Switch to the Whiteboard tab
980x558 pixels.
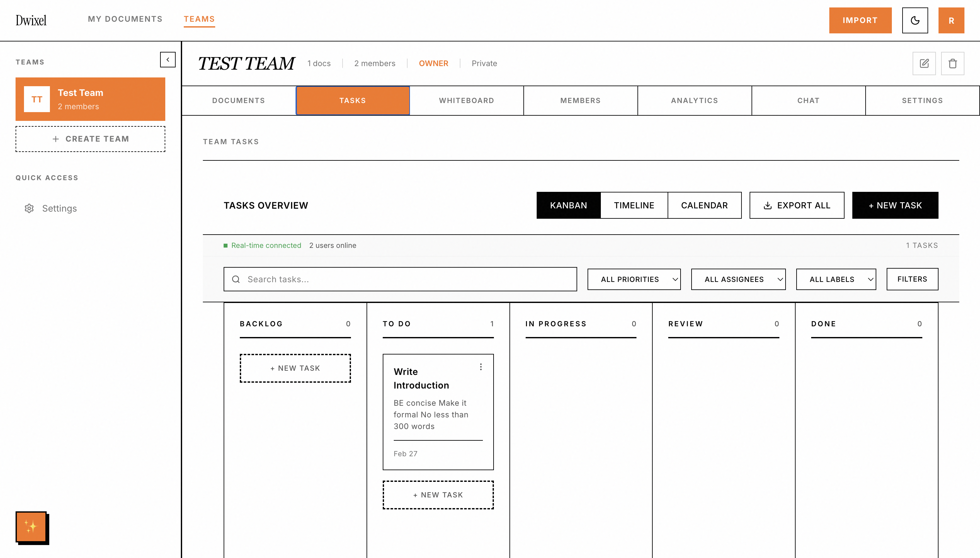tap(466, 100)
